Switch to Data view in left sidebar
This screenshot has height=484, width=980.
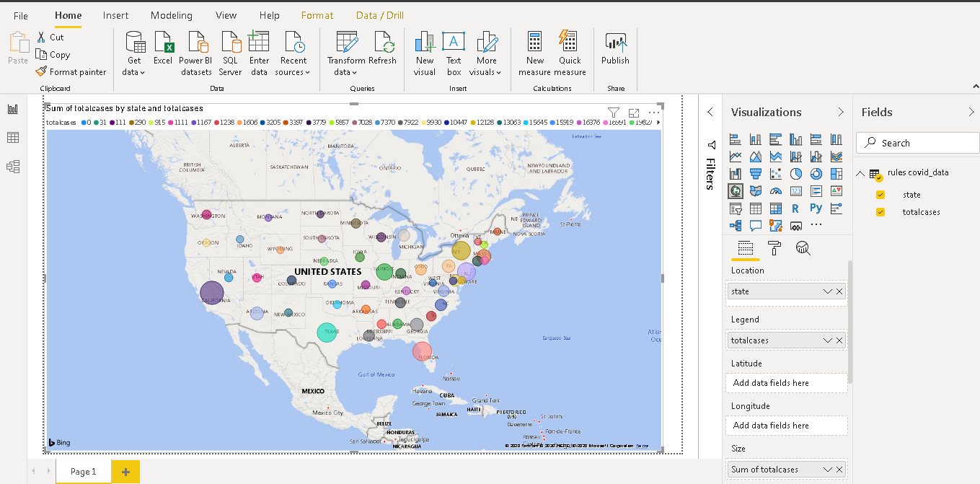pyautogui.click(x=12, y=136)
